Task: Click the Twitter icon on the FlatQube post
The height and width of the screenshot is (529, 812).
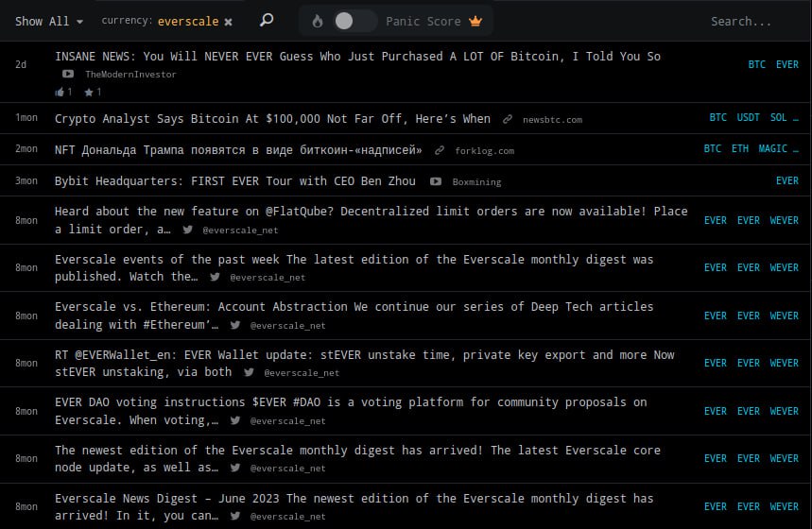Action: tap(188, 230)
